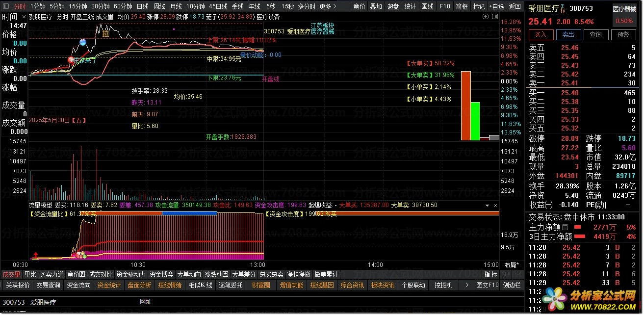This screenshot has height=315, width=644.
Task: Click the 指标 indicator button
Action: [x=490, y=274]
